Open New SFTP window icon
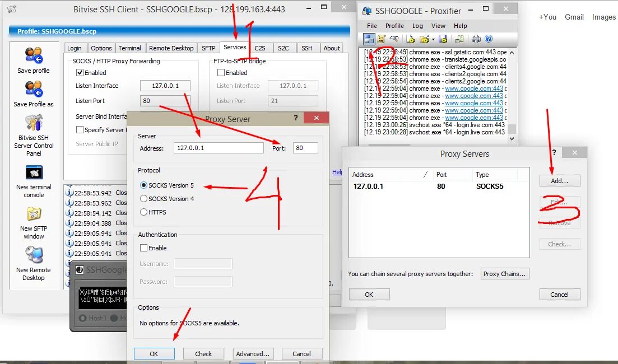 (34, 214)
